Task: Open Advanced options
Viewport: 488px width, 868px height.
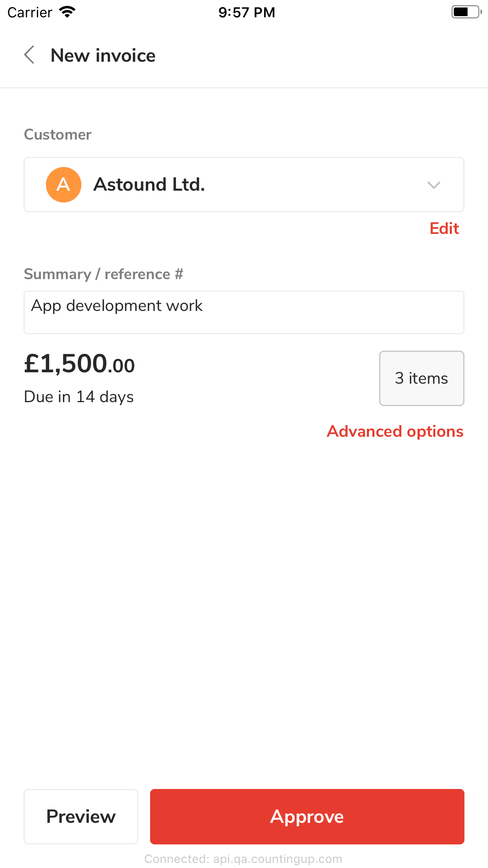Action: [x=395, y=432]
